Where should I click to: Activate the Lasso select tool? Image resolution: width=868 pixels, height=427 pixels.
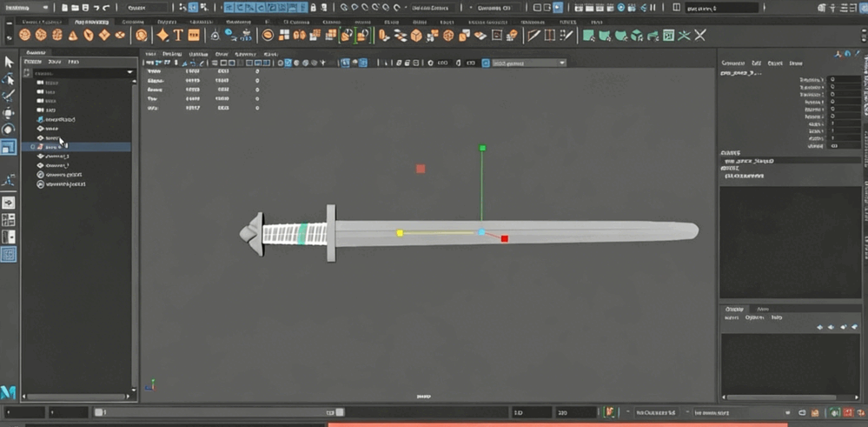(9, 79)
